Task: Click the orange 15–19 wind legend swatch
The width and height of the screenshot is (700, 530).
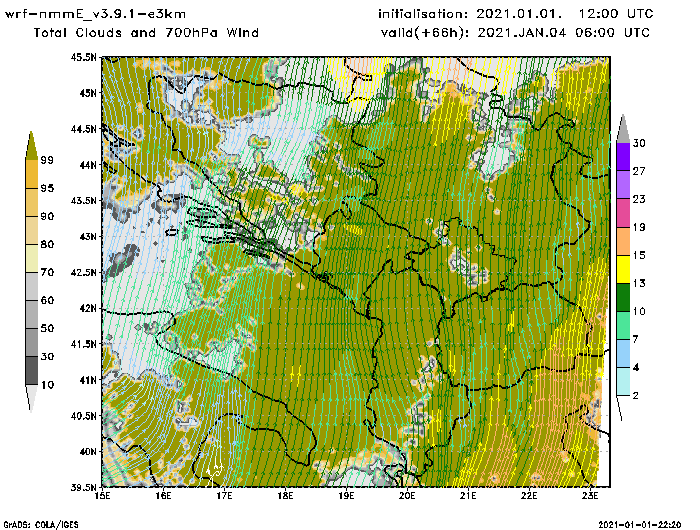Action: point(623,241)
